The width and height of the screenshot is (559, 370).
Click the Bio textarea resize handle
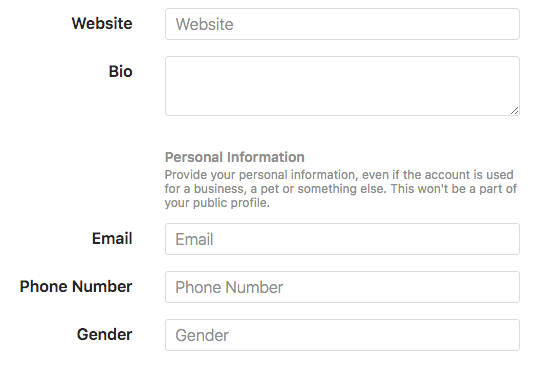click(x=514, y=111)
